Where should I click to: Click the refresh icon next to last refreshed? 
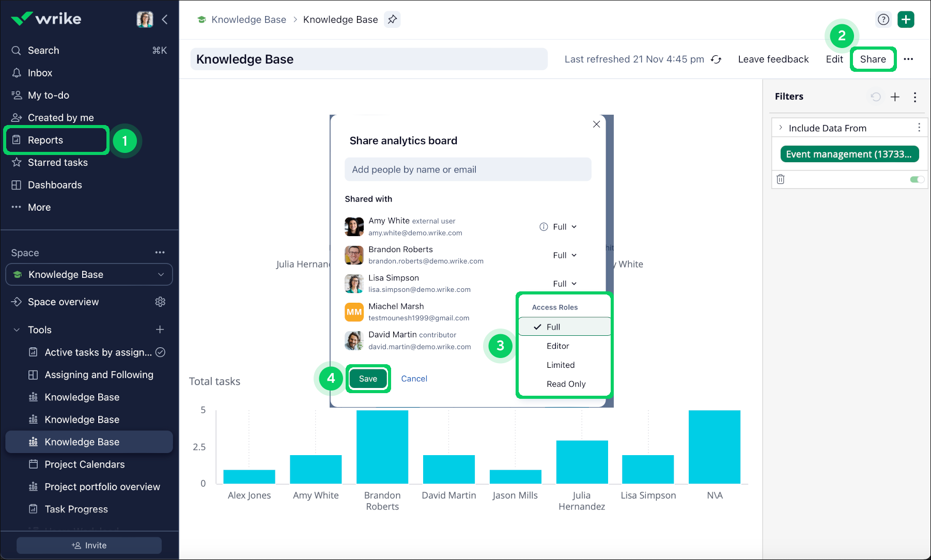[716, 59]
